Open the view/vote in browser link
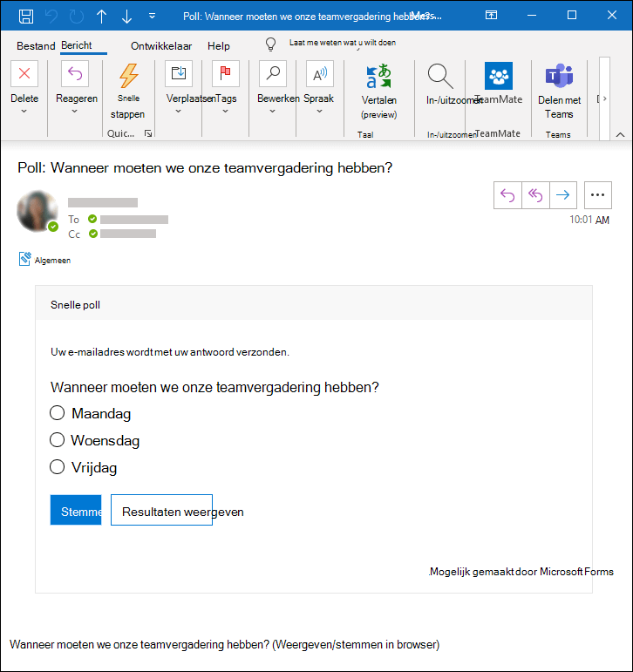 click(x=224, y=645)
